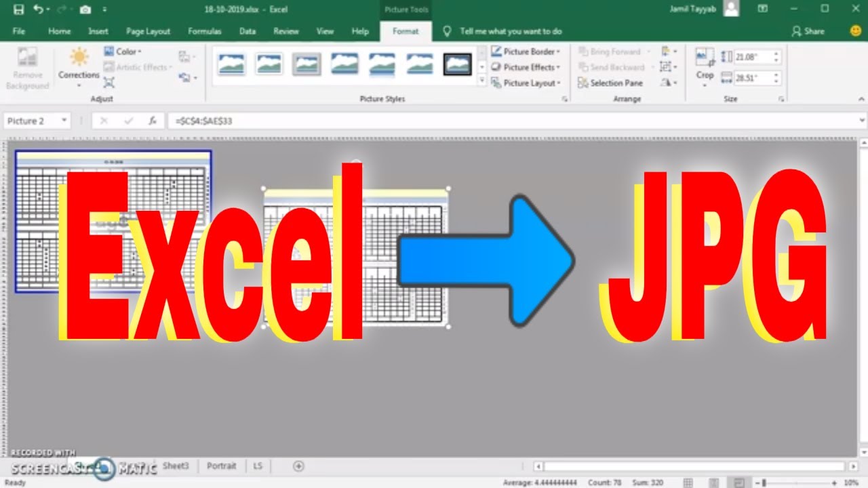Expand the Picture Styles gallery More arrow
The width and height of the screenshot is (868, 488).
pyautogui.click(x=482, y=81)
